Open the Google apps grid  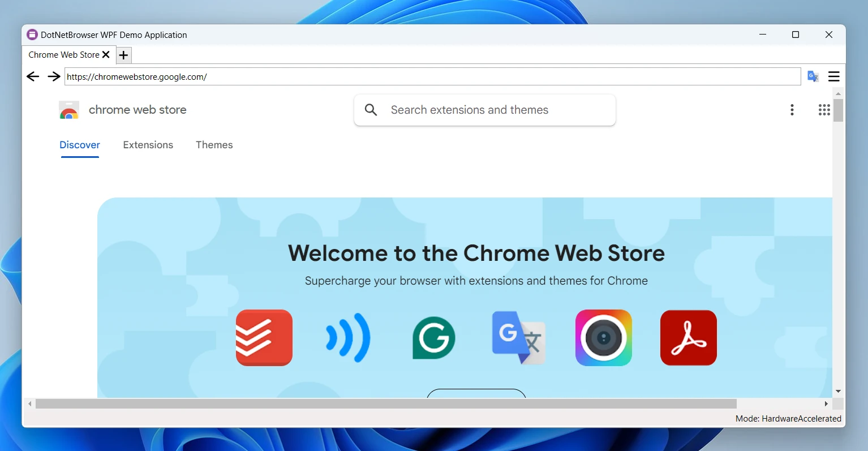point(824,110)
